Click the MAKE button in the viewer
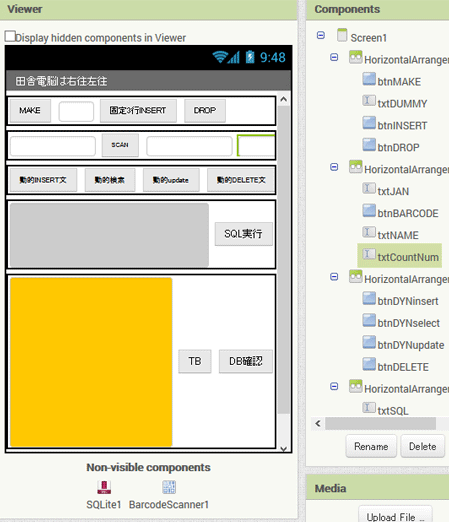Screen dimensions: 449x522 [30, 110]
